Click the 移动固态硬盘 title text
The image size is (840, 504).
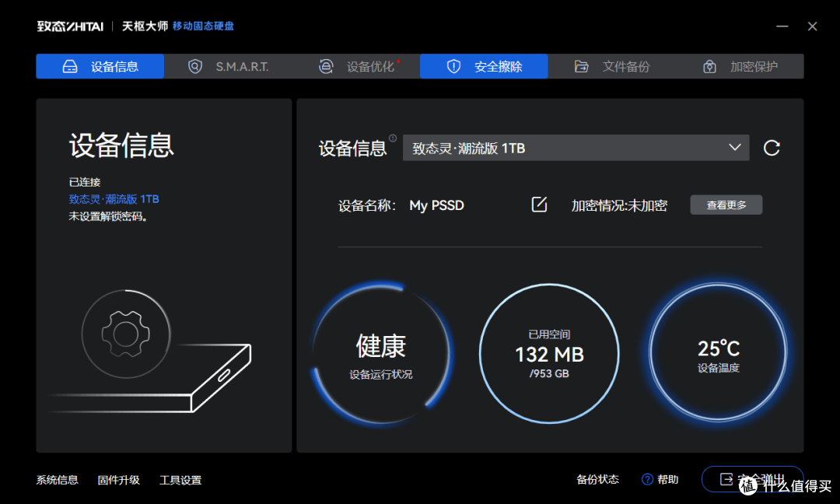pyautogui.click(x=203, y=26)
